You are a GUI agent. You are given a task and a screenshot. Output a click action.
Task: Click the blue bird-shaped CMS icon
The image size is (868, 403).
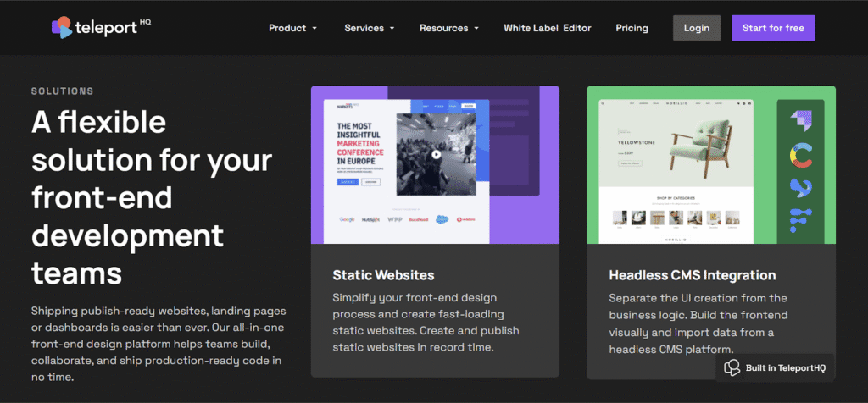pyautogui.click(x=800, y=187)
